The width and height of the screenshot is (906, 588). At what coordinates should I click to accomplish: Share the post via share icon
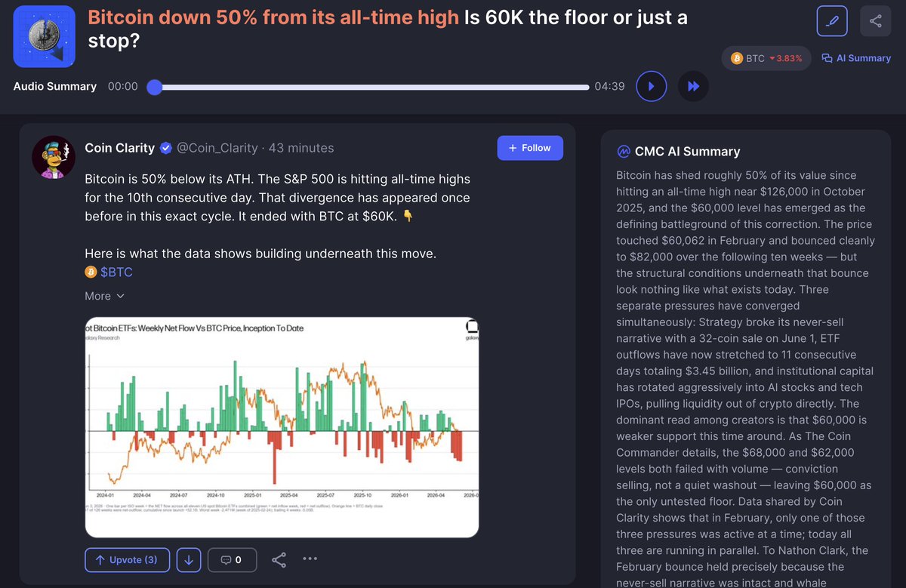pyautogui.click(x=279, y=559)
